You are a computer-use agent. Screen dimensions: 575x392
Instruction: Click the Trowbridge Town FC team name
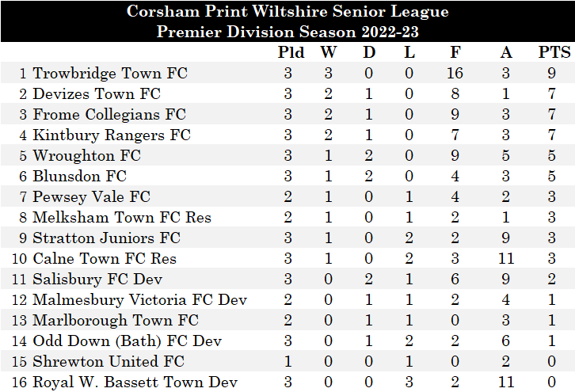(x=110, y=74)
